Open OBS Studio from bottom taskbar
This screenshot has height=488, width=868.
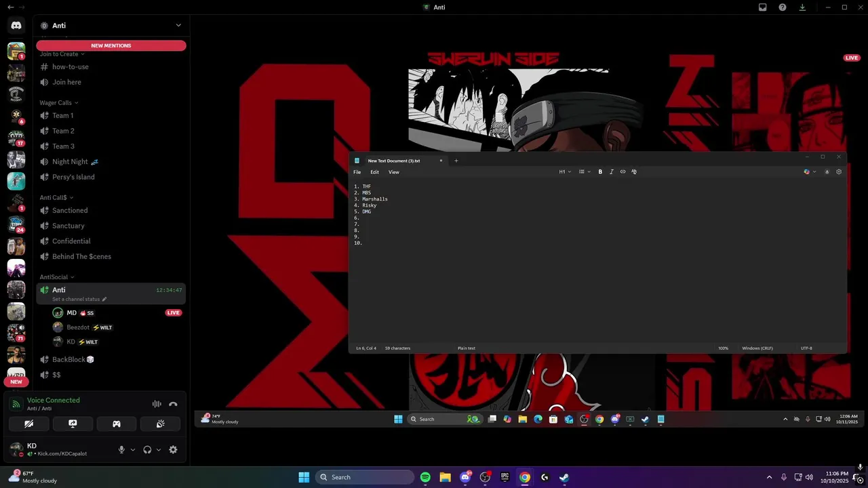(x=485, y=477)
